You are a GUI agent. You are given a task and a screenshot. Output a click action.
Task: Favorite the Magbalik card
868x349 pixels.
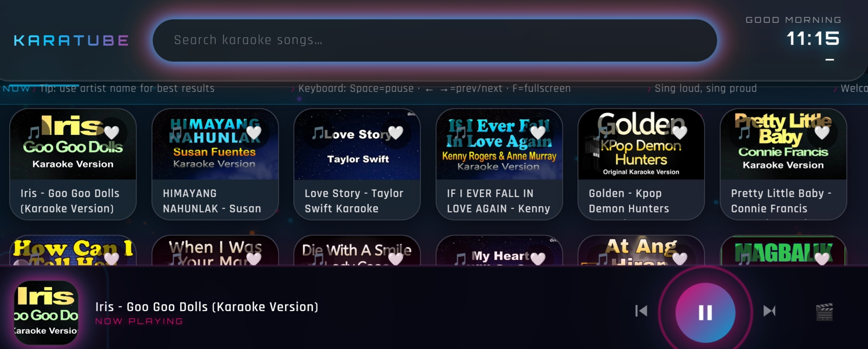pyautogui.click(x=822, y=259)
